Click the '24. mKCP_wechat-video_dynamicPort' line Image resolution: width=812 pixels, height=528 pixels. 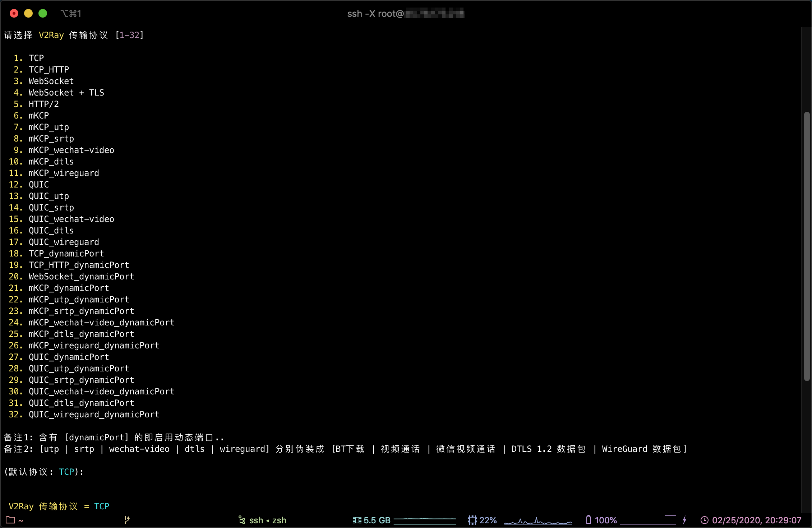[92, 323]
